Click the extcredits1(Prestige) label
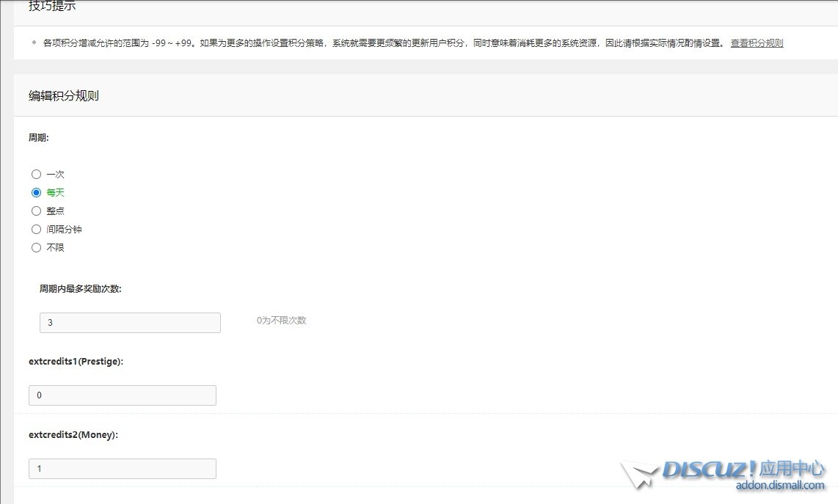The image size is (838, 504). (x=76, y=362)
